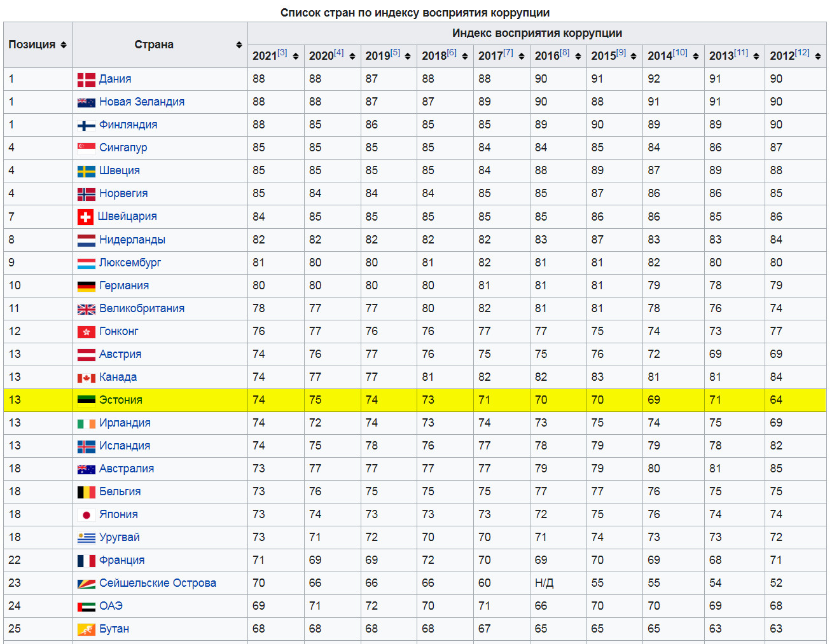
Task: Click the Ireland flag icon
Action: point(86,423)
